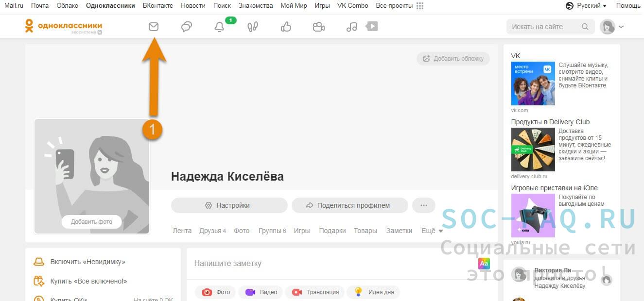
Task: Open messages via the envelope icon
Action: 154,27
